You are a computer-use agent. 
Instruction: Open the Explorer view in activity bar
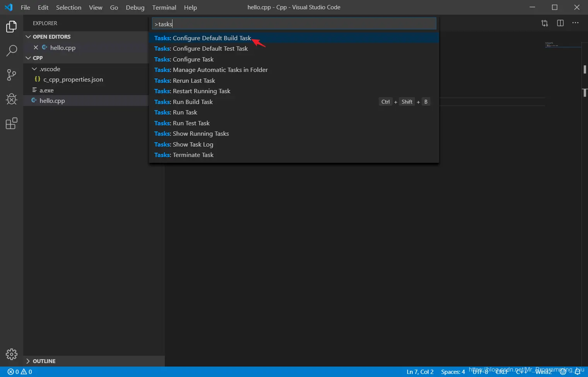tap(12, 27)
